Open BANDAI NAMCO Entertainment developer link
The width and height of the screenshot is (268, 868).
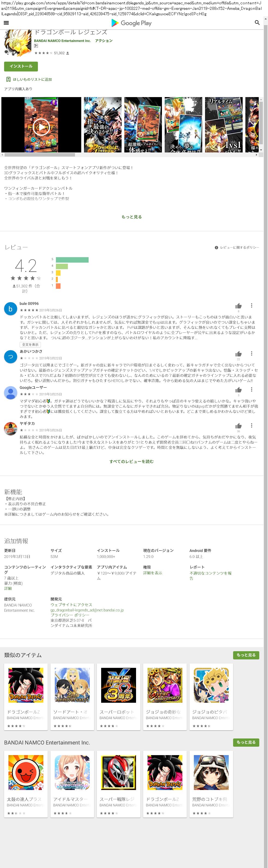click(x=62, y=41)
